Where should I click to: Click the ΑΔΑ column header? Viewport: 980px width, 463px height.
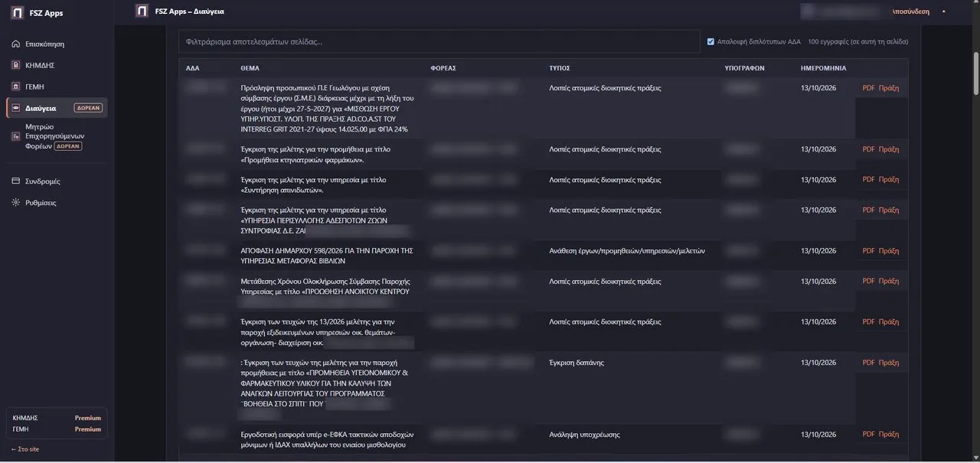point(192,68)
